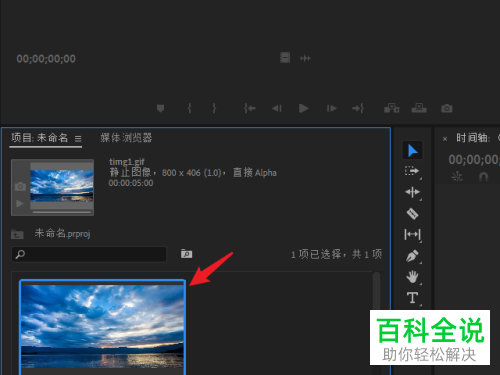Select the Hand tool
This screenshot has width=500, height=375.
412,277
